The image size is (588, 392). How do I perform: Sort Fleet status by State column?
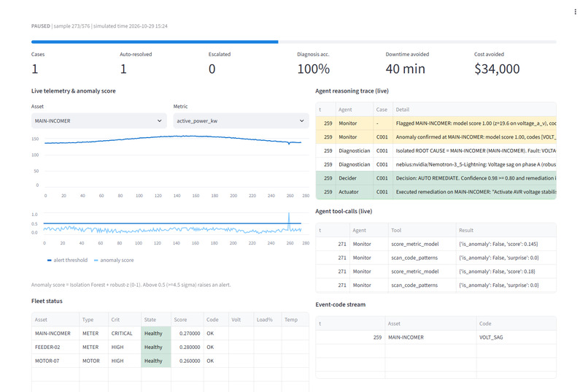coord(156,320)
